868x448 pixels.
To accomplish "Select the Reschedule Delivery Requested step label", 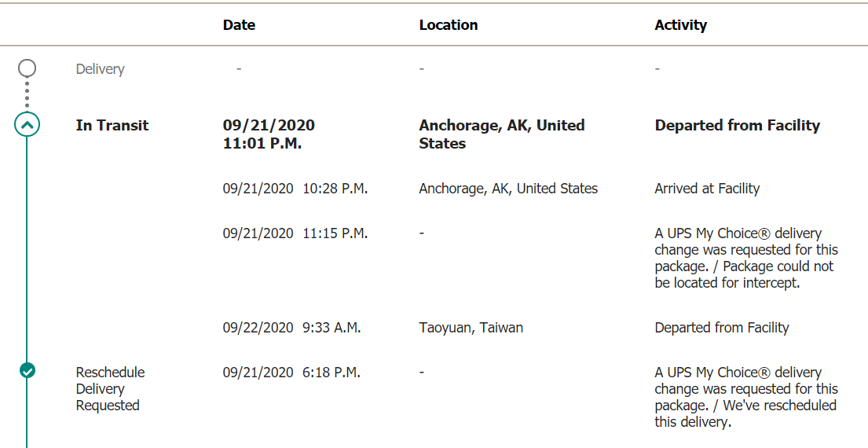I will (x=109, y=388).
